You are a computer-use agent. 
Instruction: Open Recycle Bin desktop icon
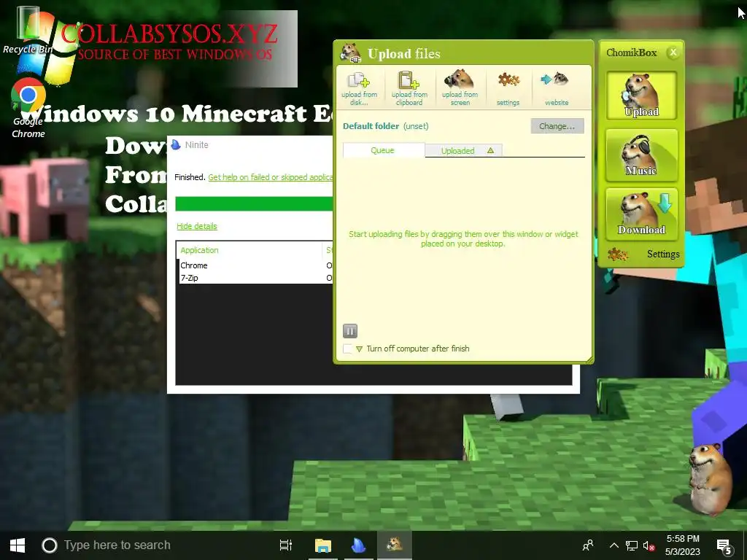(28, 31)
